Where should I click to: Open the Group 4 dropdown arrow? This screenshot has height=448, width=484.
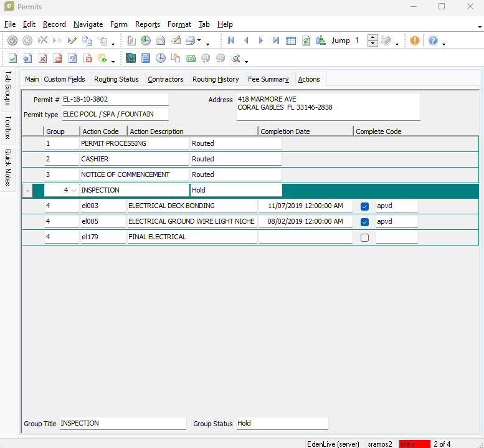coord(74,191)
